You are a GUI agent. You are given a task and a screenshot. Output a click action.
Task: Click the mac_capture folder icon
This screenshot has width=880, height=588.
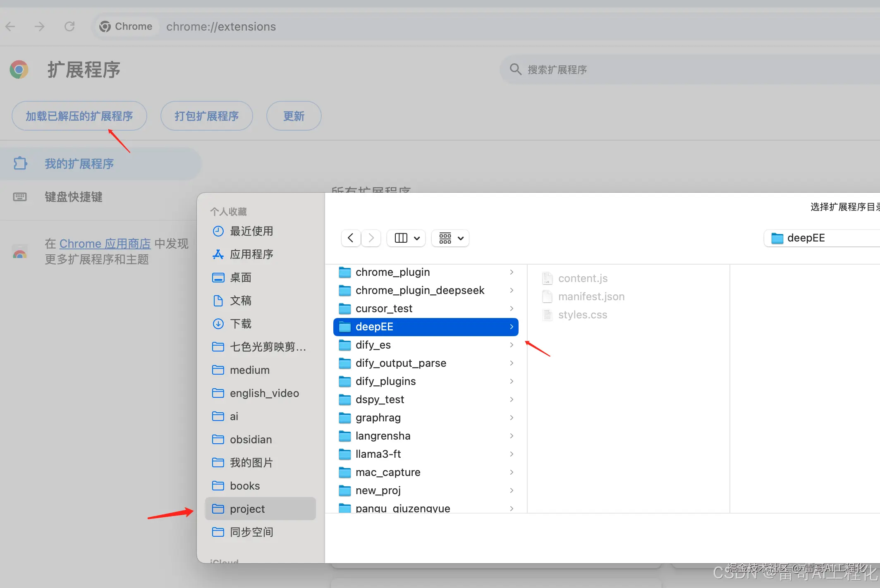345,472
